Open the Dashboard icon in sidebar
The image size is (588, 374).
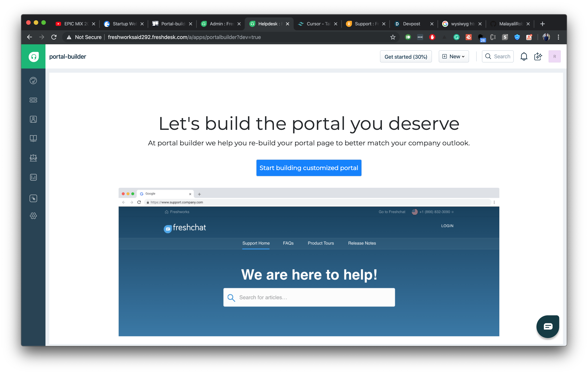coord(33,80)
